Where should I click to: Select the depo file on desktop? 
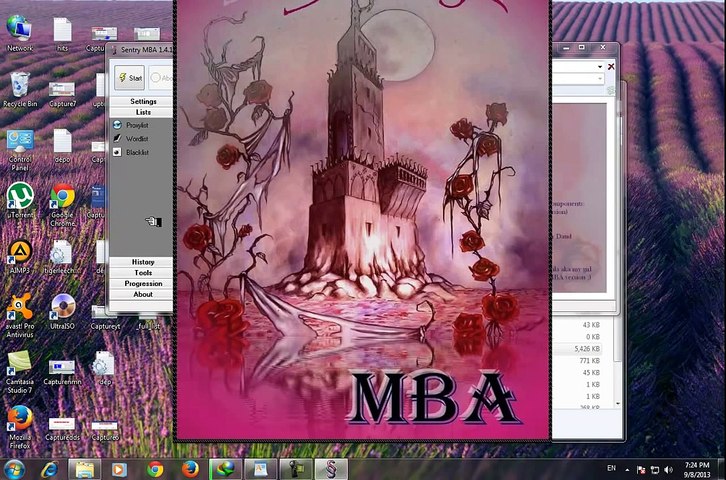point(62,146)
